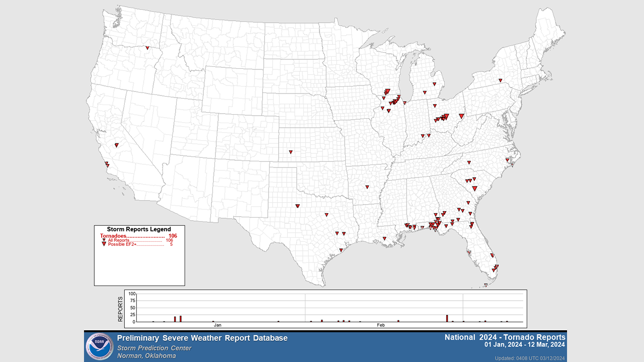Click the National 2024 - Tornado Reports heading
This screenshot has width=644, height=362.
click(x=505, y=337)
